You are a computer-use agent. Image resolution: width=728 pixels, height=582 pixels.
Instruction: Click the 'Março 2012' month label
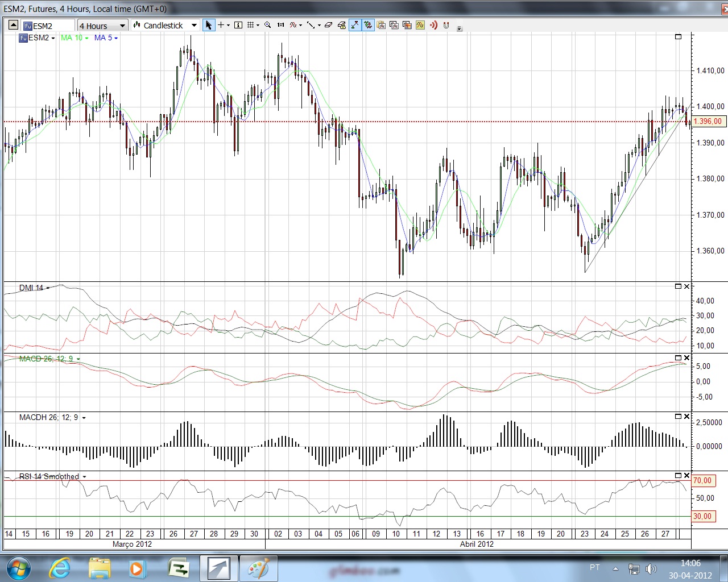coord(132,544)
